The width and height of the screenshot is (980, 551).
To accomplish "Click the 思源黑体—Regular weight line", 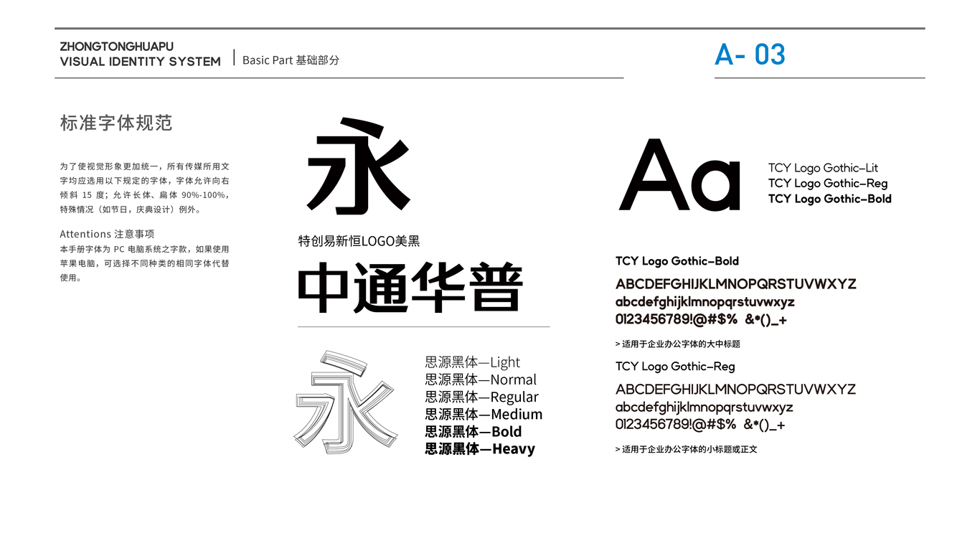I will pos(481,397).
